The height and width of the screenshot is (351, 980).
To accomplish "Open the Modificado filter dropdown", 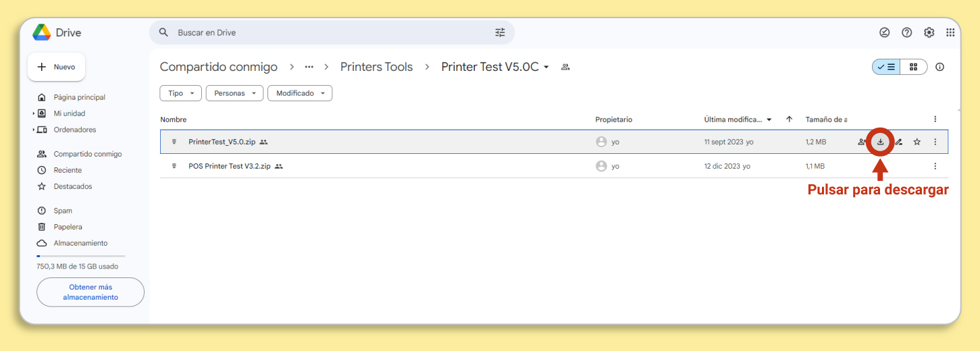I will click(300, 93).
